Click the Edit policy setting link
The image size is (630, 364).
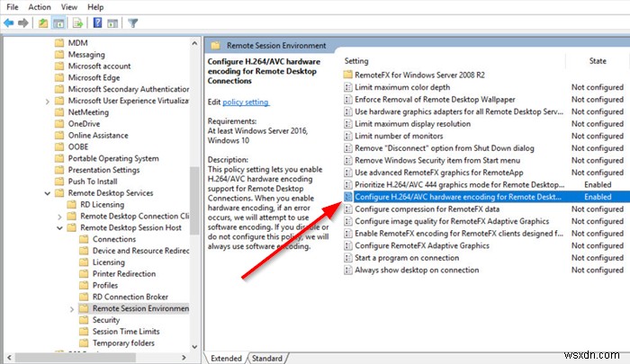pyautogui.click(x=246, y=102)
